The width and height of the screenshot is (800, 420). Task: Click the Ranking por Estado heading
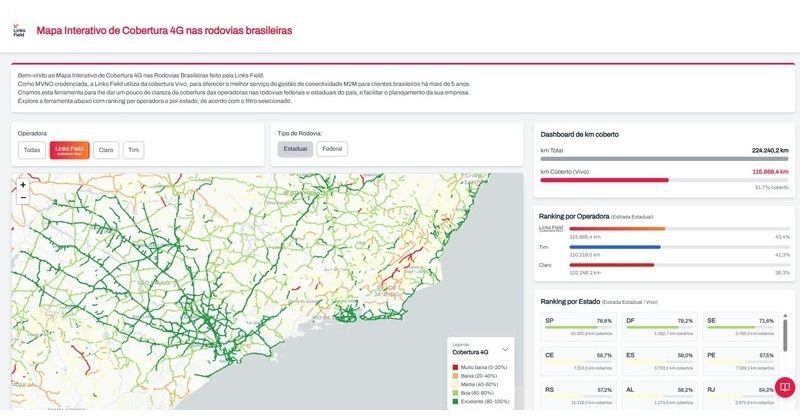tap(570, 302)
